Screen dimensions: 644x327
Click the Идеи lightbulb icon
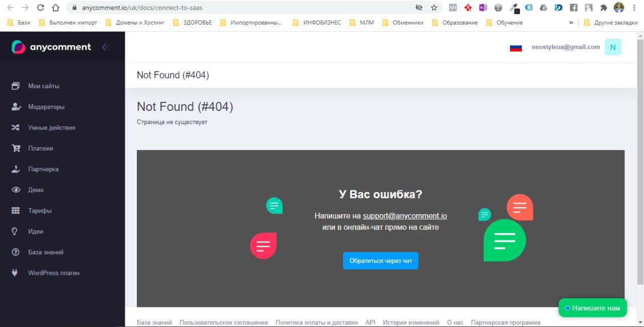pyautogui.click(x=15, y=231)
